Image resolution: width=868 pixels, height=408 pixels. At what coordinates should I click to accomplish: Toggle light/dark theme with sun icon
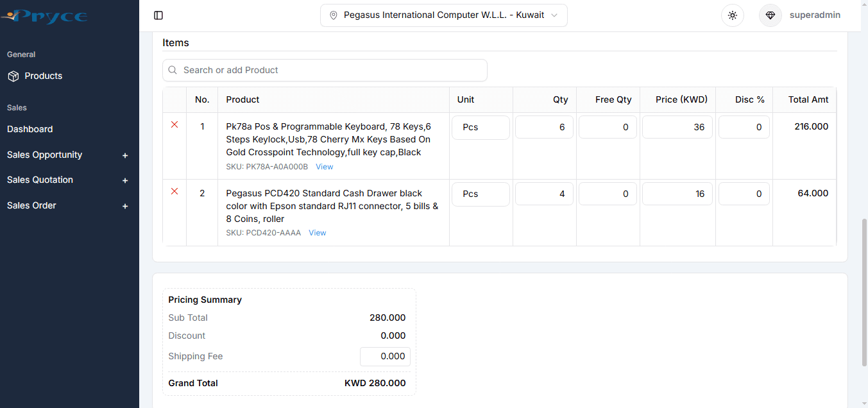(x=732, y=15)
